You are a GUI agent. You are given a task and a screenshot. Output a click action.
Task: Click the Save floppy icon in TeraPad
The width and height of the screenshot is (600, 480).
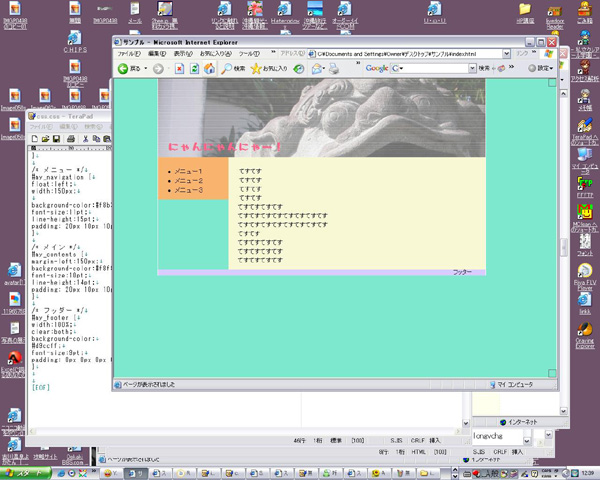coord(56,139)
